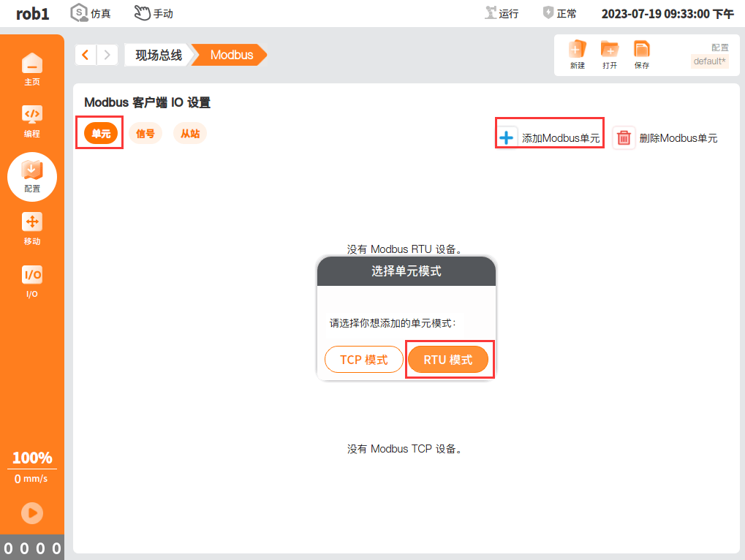Switch to the 从站 slave tab

pyautogui.click(x=190, y=134)
